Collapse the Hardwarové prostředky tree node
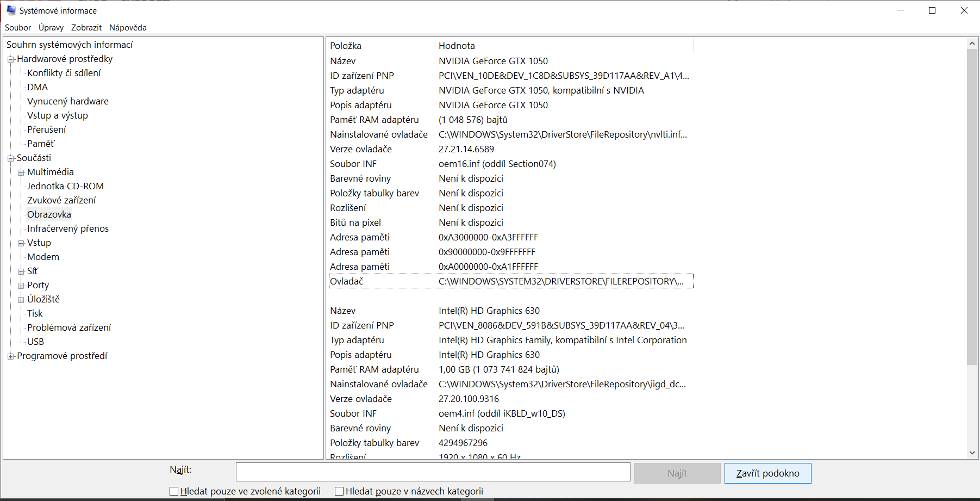 10,59
